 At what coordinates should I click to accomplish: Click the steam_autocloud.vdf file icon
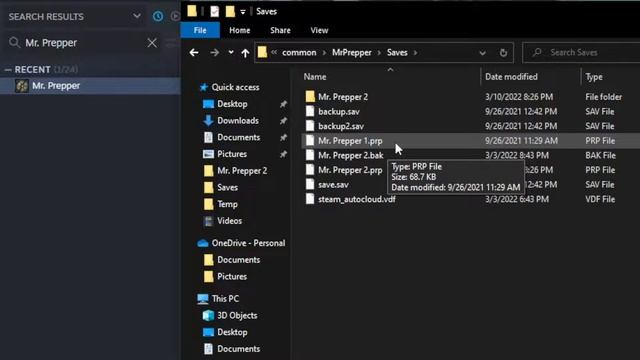click(310, 199)
